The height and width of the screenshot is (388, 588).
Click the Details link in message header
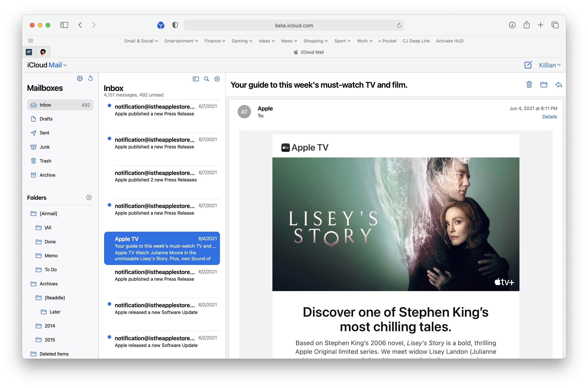[549, 117]
